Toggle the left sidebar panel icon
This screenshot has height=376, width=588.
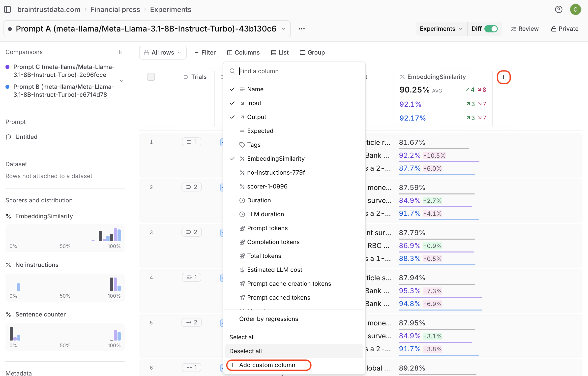coord(8,9)
